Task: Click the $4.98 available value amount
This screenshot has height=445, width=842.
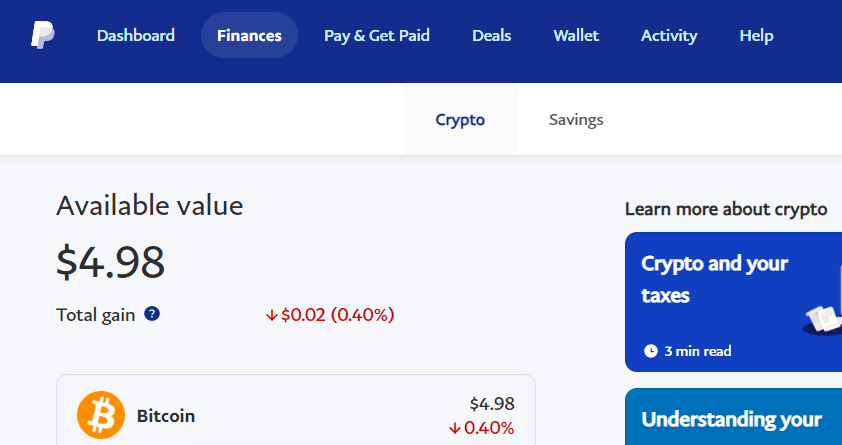Action: [x=111, y=262]
